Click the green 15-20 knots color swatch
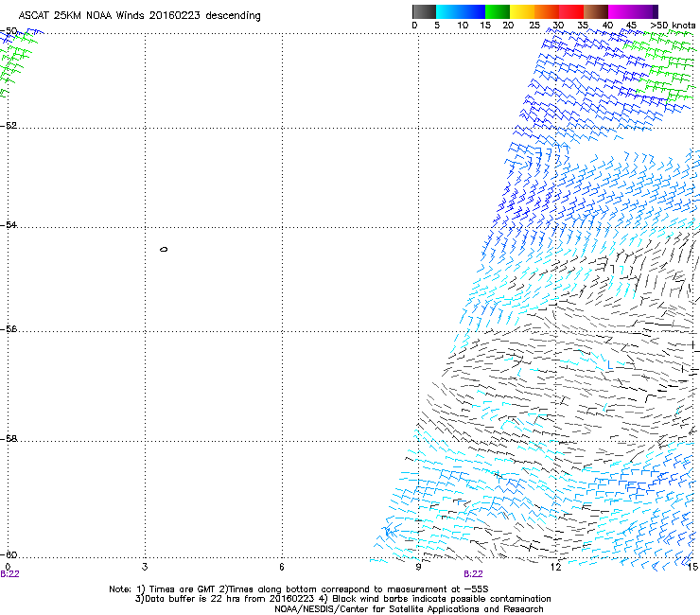Image resolution: width=700 pixels, height=615 pixels. 498,11
